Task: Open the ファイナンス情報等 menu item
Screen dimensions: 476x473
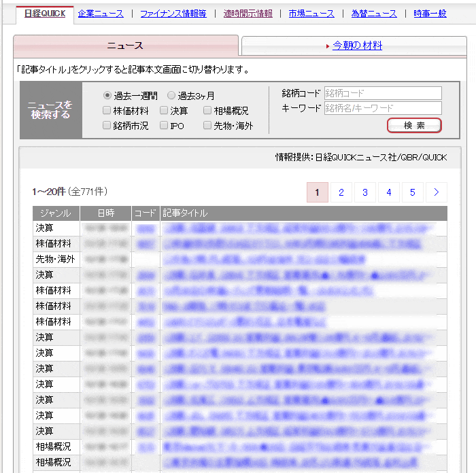Action: pos(173,14)
